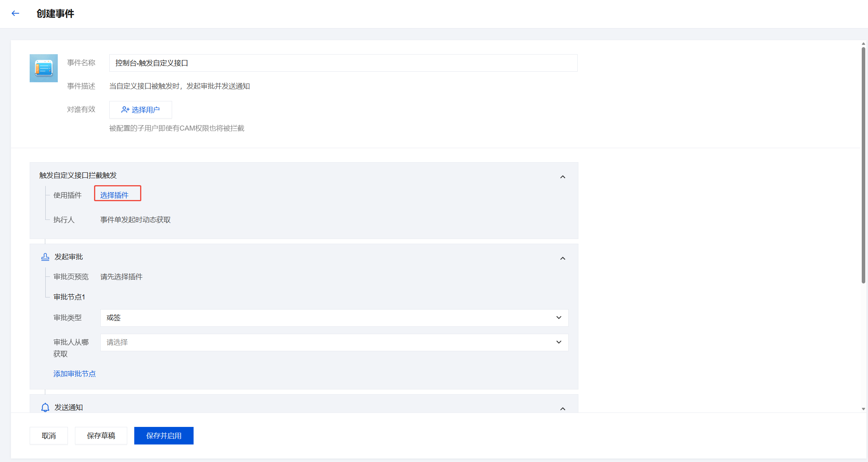Click the event thumbnail icon
Image resolution: width=868 pixels, height=462 pixels.
(x=44, y=68)
